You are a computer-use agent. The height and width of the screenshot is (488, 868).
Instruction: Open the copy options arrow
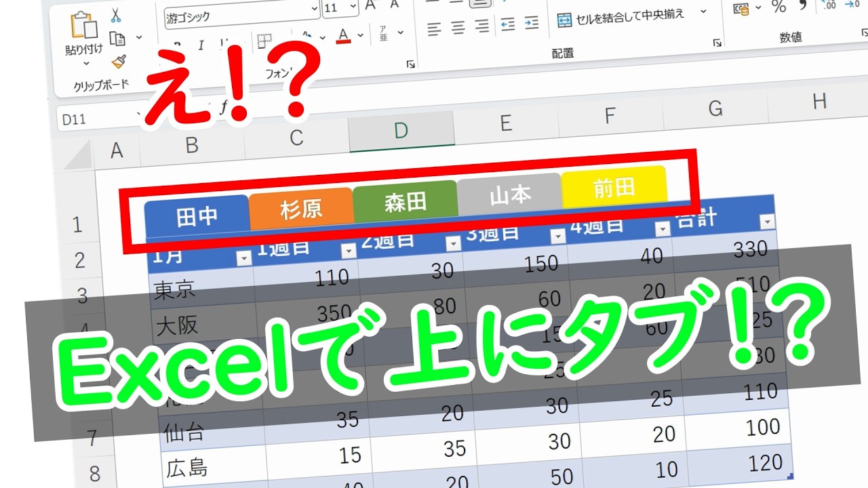tap(139, 37)
